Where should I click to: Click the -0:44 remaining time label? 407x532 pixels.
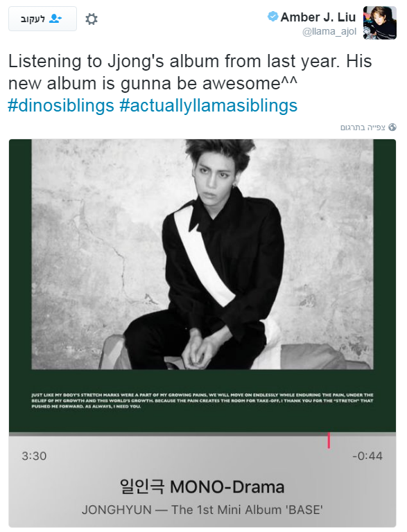[367, 456]
